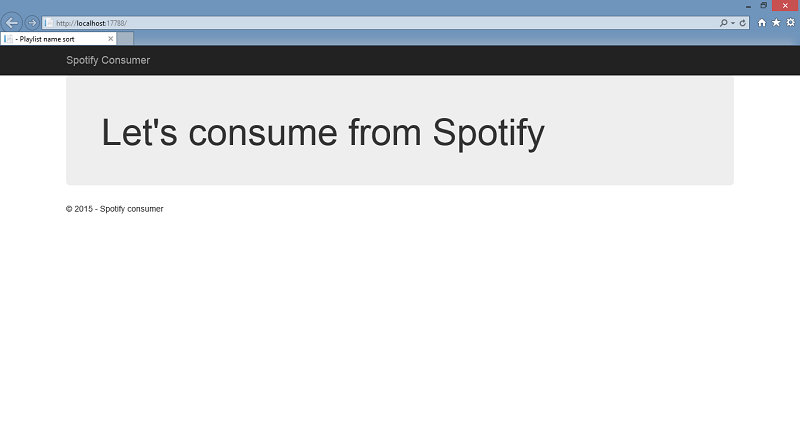Click the 'Spotify Consumer' navbar link
800x425 pixels.
click(108, 61)
